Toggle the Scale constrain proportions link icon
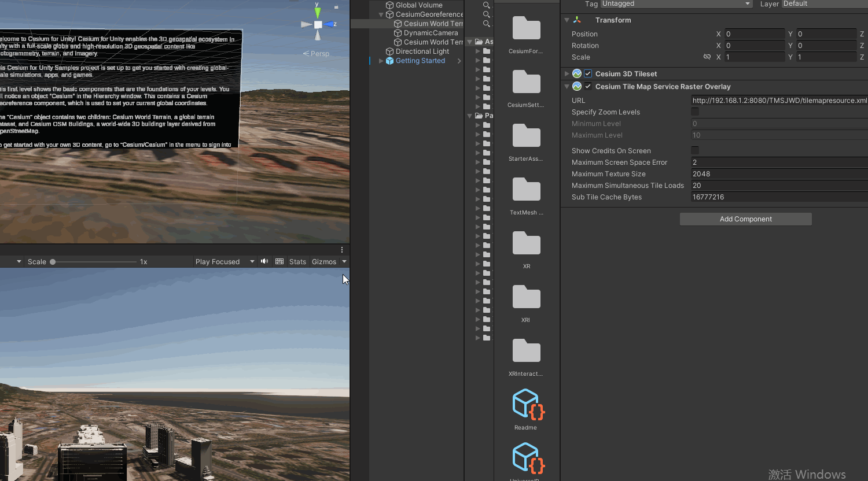 (x=707, y=57)
